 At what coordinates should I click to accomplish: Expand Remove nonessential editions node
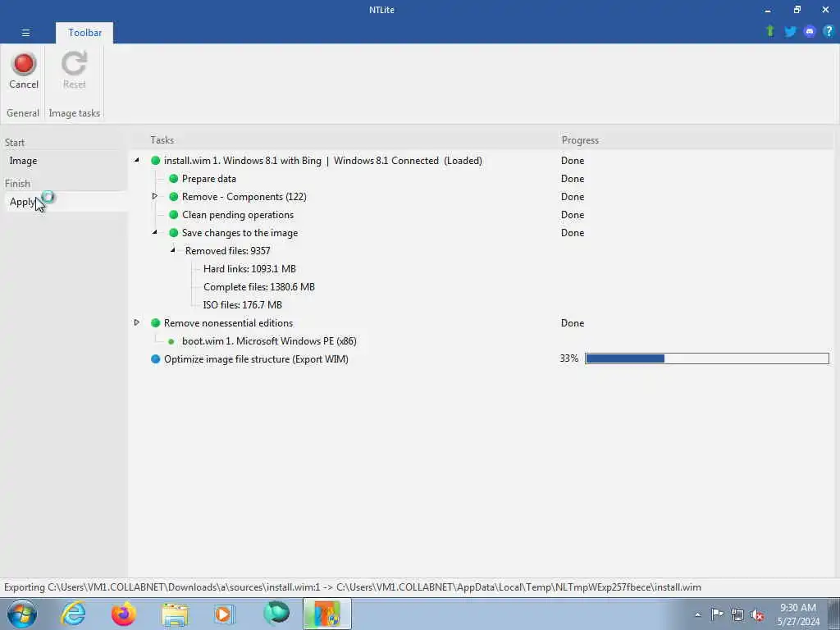pos(137,322)
